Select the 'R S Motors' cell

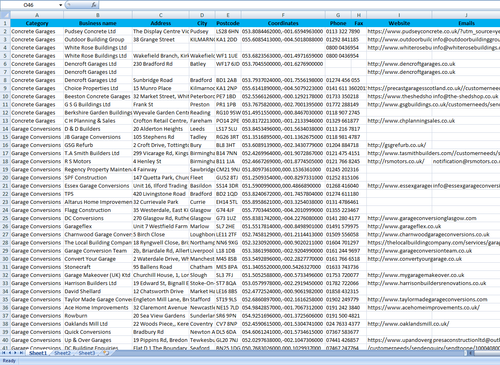click(98, 161)
